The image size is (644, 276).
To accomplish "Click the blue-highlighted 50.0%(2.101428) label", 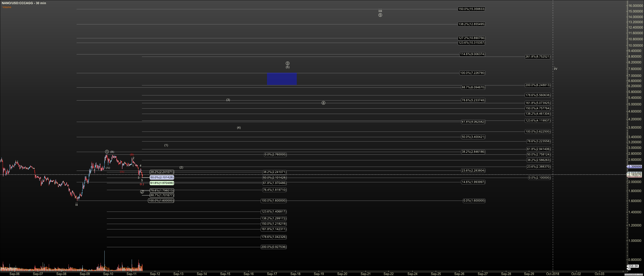I will (162, 177).
